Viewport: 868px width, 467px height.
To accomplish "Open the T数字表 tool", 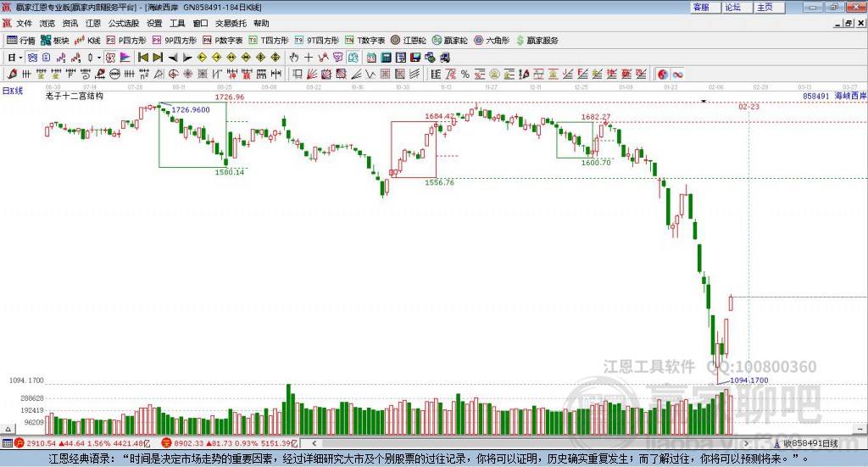I will [364, 41].
